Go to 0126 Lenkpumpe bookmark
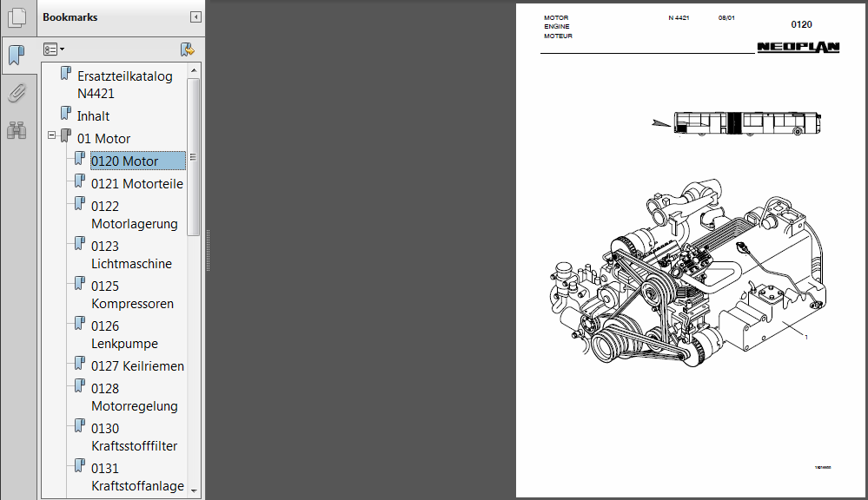Screen dimensions: 868x500 pyautogui.click(x=124, y=334)
